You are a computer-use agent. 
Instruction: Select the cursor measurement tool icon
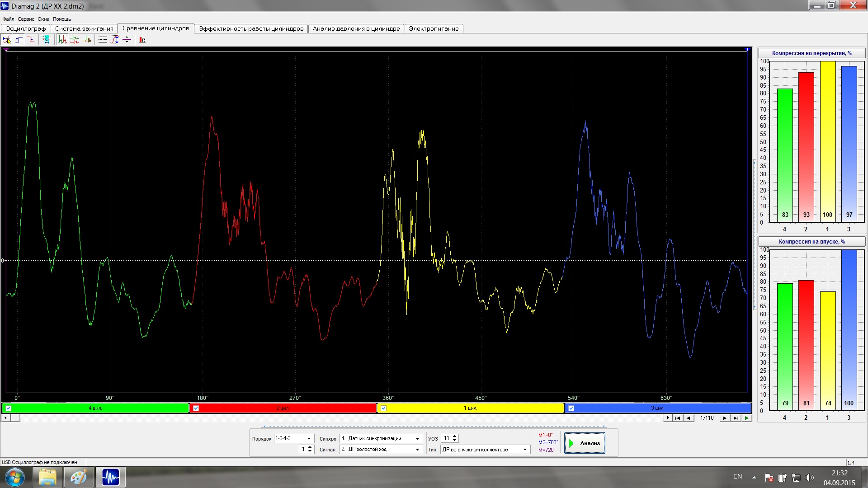pos(7,40)
